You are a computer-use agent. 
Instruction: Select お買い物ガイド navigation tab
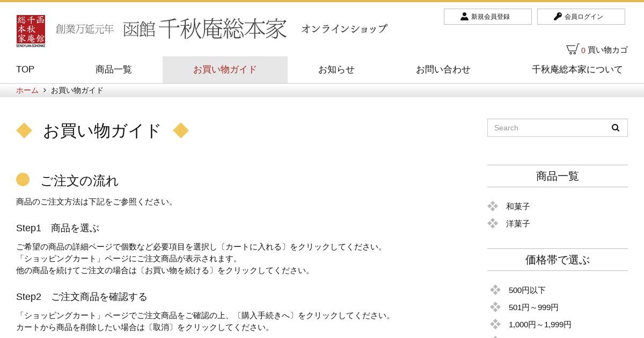point(225,70)
